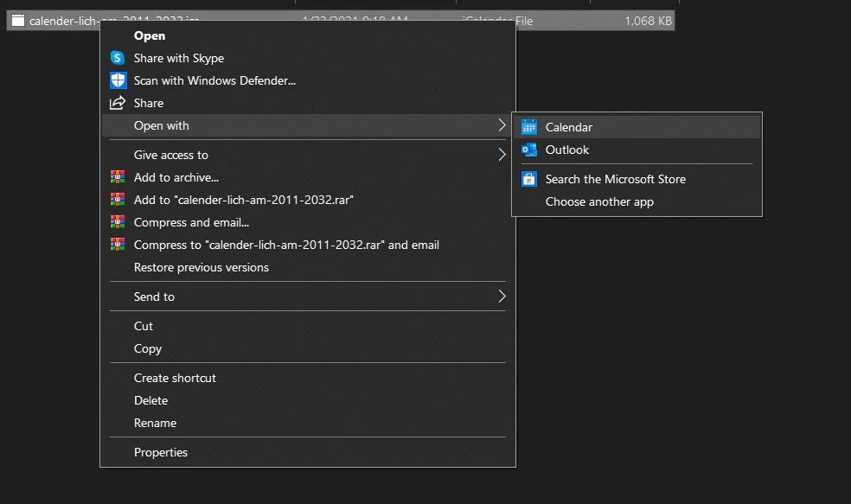This screenshot has height=504, width=851.
Task: Choose Copy from the context menu
Action: (308, 348)
